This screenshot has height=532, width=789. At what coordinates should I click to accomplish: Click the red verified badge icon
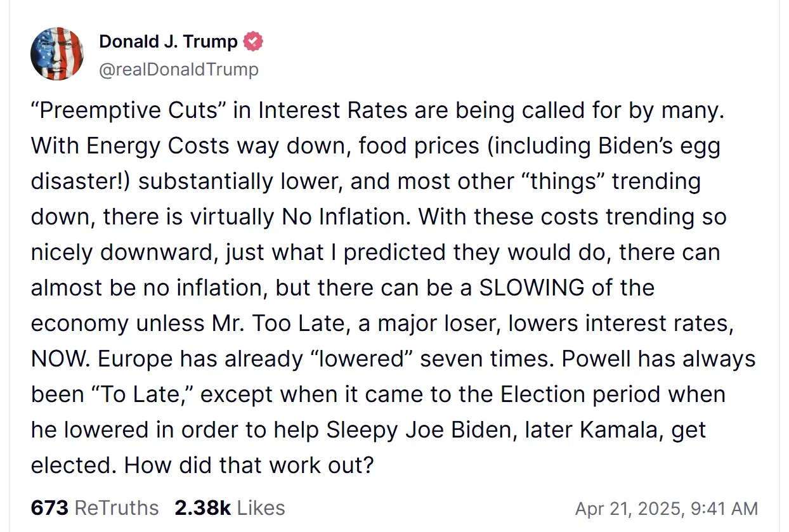[x=253, y=42]
